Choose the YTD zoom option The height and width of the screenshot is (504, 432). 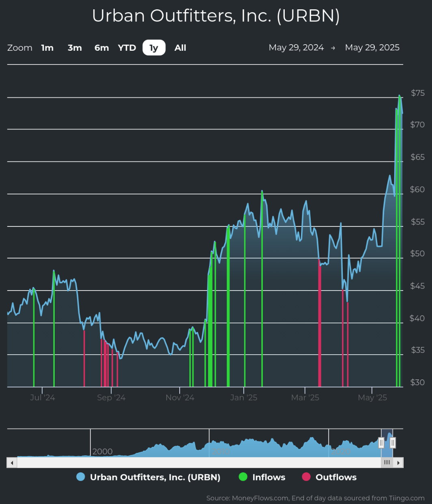pos(127,48)
